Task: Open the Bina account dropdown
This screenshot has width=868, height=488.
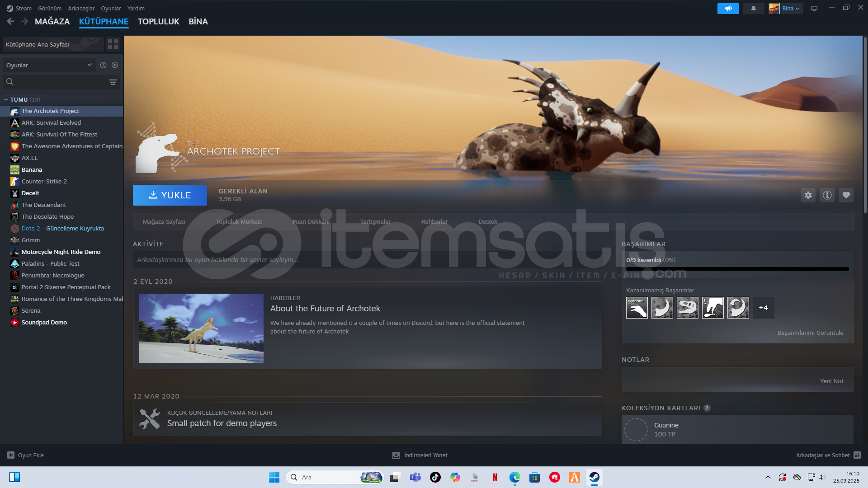Action: [x=786, y=9]
